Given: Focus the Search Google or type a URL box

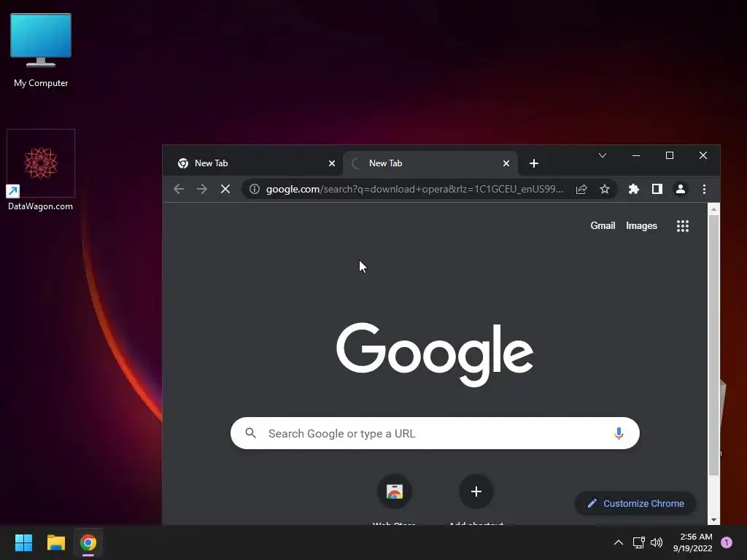Looking at the screenshot, I should [x=435, y=433].
